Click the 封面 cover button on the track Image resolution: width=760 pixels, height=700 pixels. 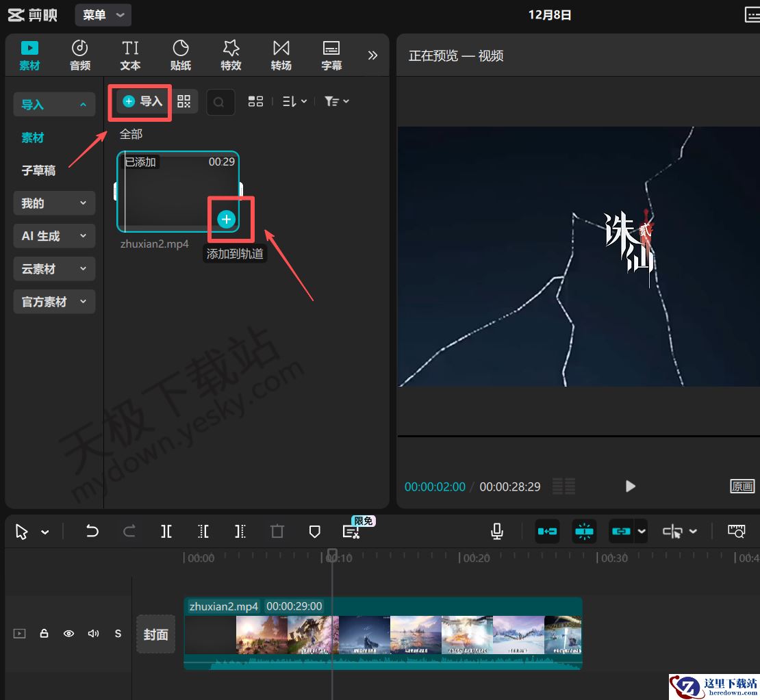click(x=155, y=634)
